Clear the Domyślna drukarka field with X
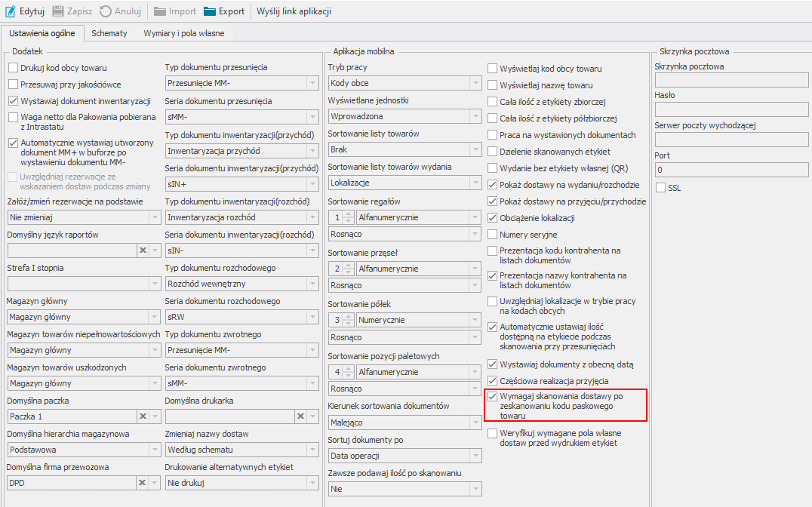This screenshot has height=507, width=812. coord(300,416)
